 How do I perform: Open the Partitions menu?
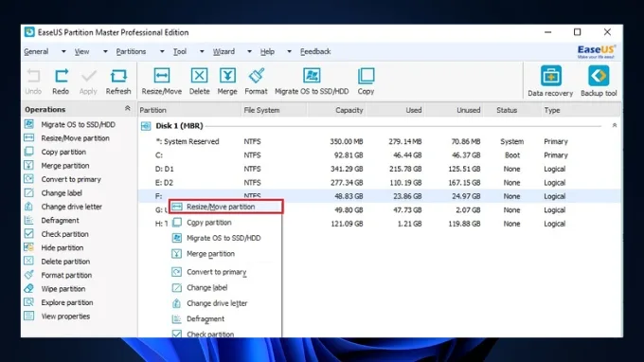(131, 52)
